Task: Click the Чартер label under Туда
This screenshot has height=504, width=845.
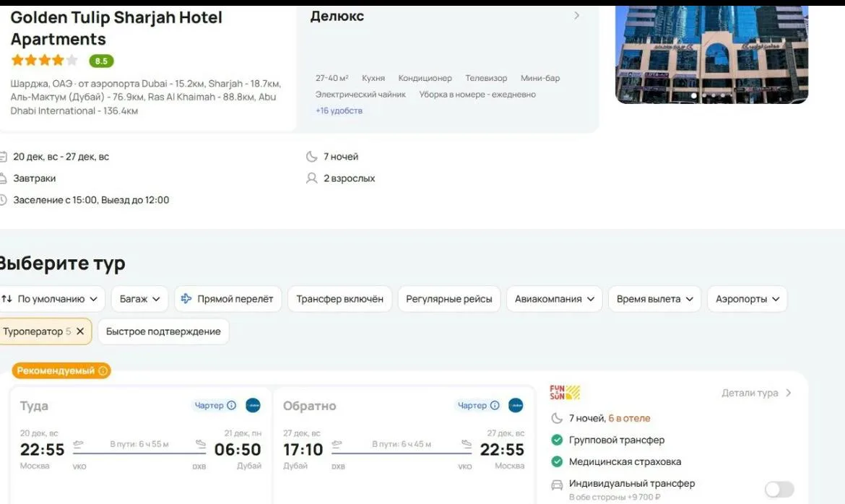Action: 209,405
